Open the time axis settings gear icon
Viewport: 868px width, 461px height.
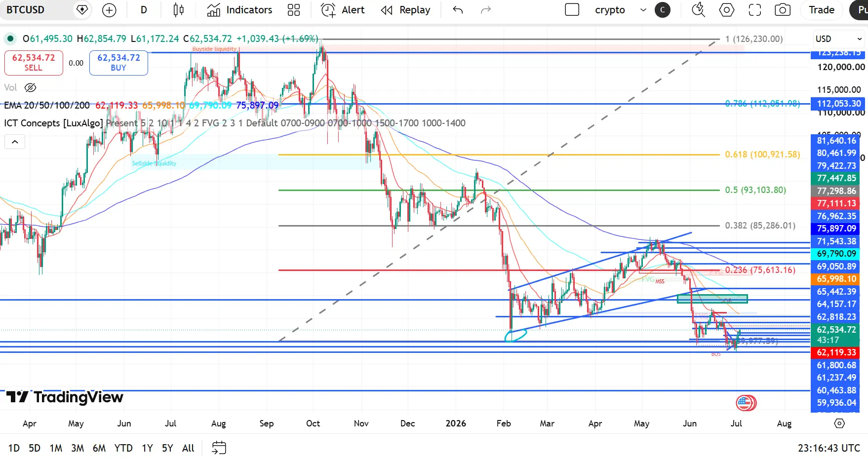(839, 423)
